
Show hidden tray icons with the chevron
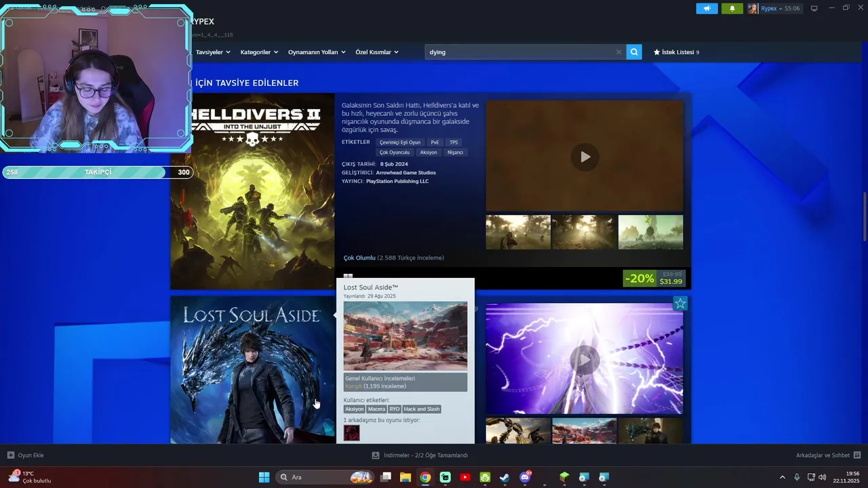782,477
